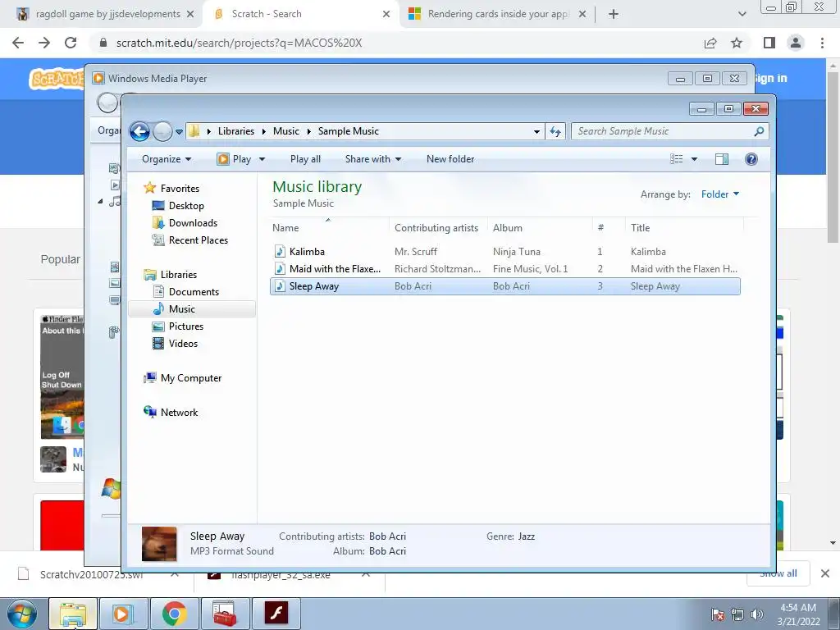Open Flash Player taskbar icon

[276, 614]
